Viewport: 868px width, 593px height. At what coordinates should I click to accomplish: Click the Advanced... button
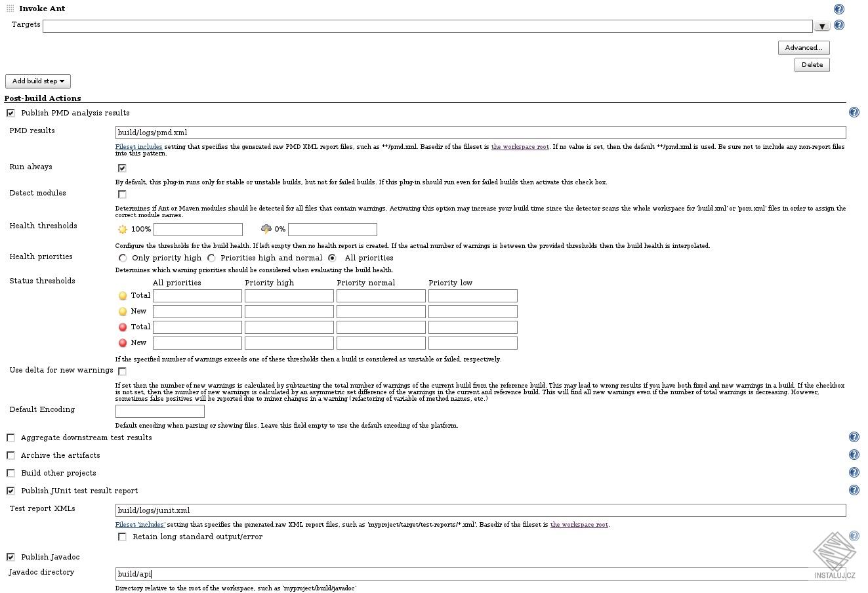(x=804, y=48)
